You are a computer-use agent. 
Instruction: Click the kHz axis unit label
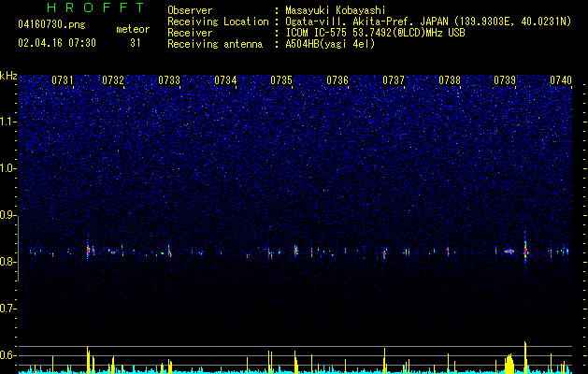tap(8, 76)
